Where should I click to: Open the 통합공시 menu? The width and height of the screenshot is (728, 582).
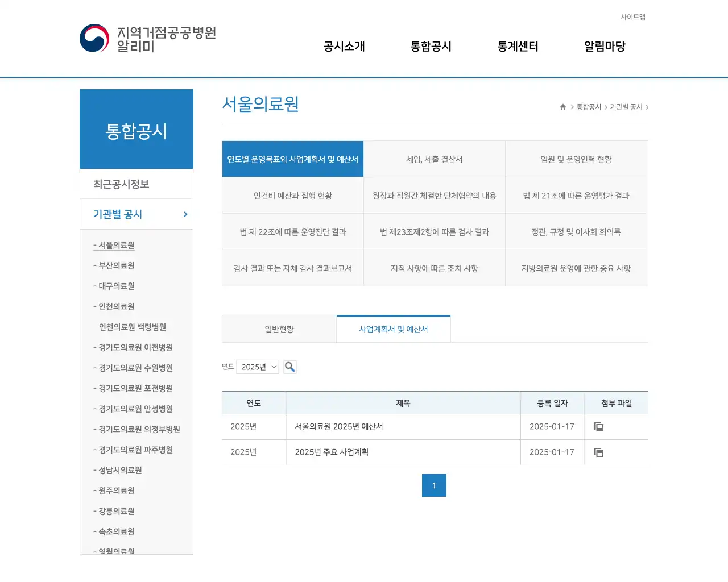(431, 47)
